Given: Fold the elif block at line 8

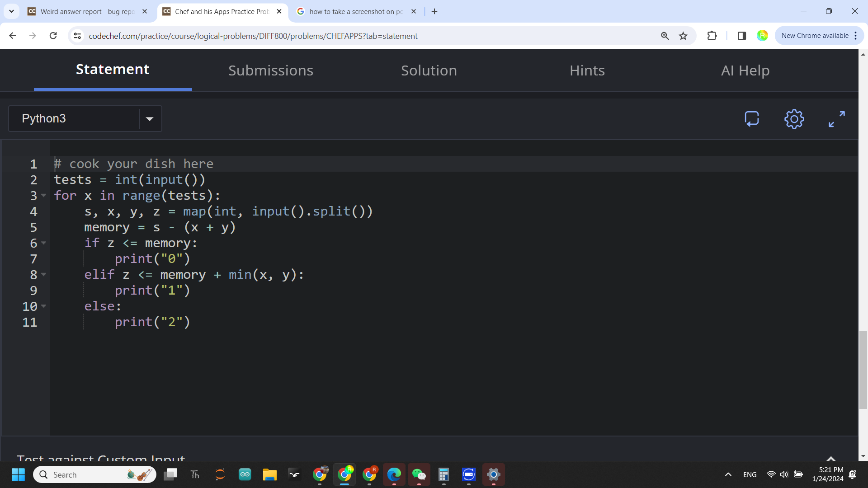Looking at the screenshot, I should click(44, 275).
